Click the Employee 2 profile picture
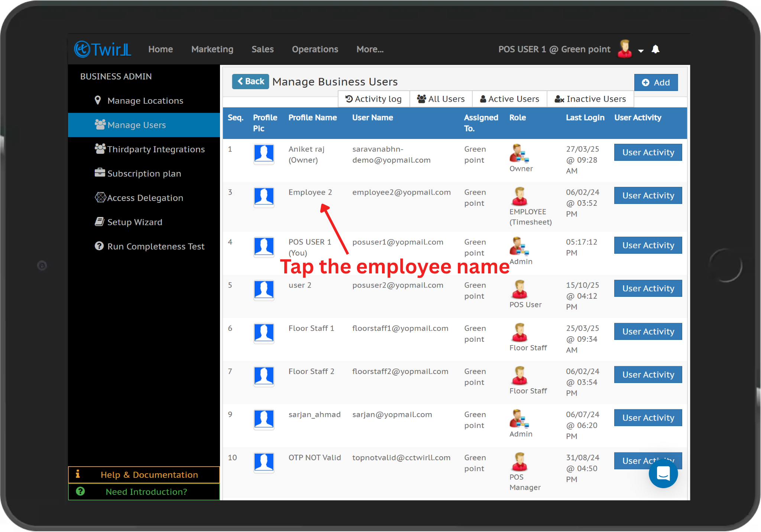The image size is (761, 532). [264, 197]
